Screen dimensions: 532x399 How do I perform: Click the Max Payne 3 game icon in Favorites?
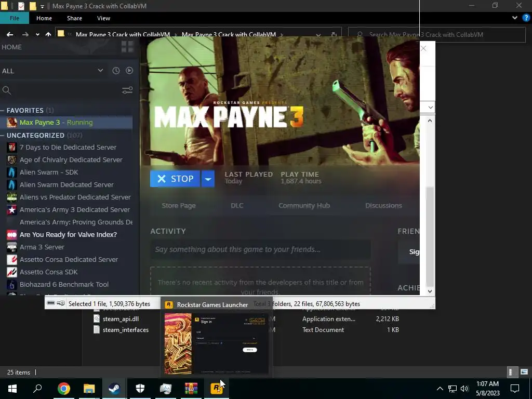coord(12,123)
